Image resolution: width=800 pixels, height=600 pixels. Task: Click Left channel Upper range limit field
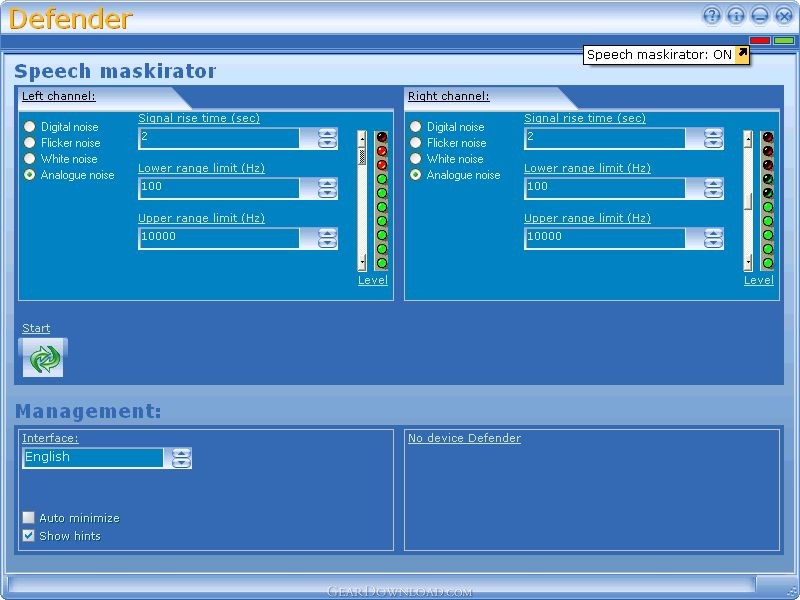[x=219, y=238]
